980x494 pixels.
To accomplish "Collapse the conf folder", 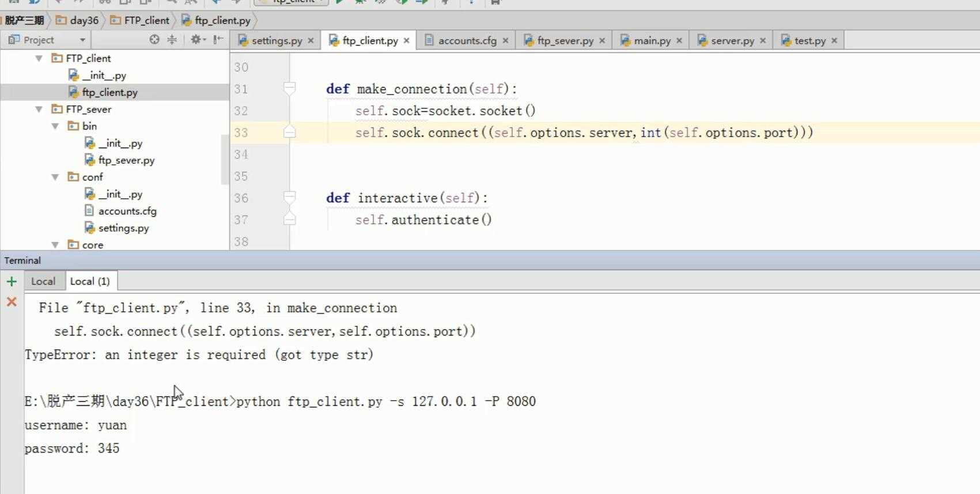I will [x=55, y=177].
